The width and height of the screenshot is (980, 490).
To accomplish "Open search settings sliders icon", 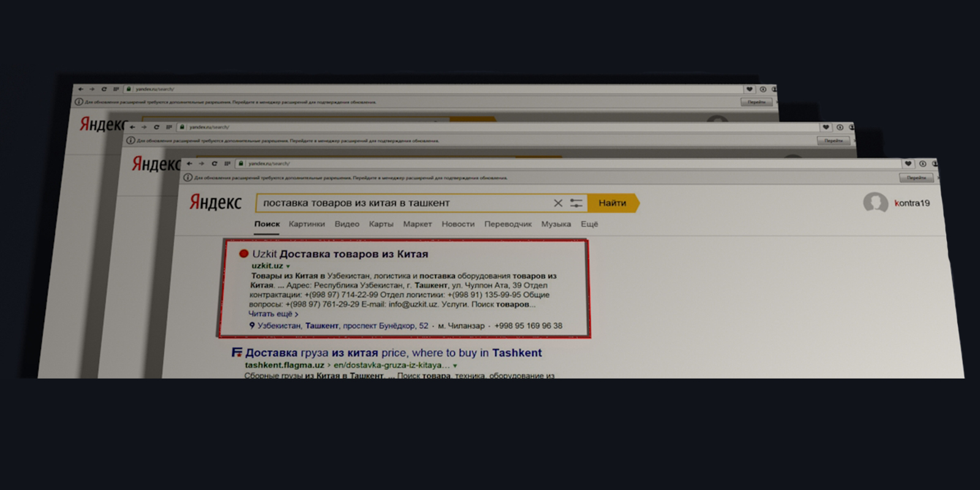I will 576,203.
